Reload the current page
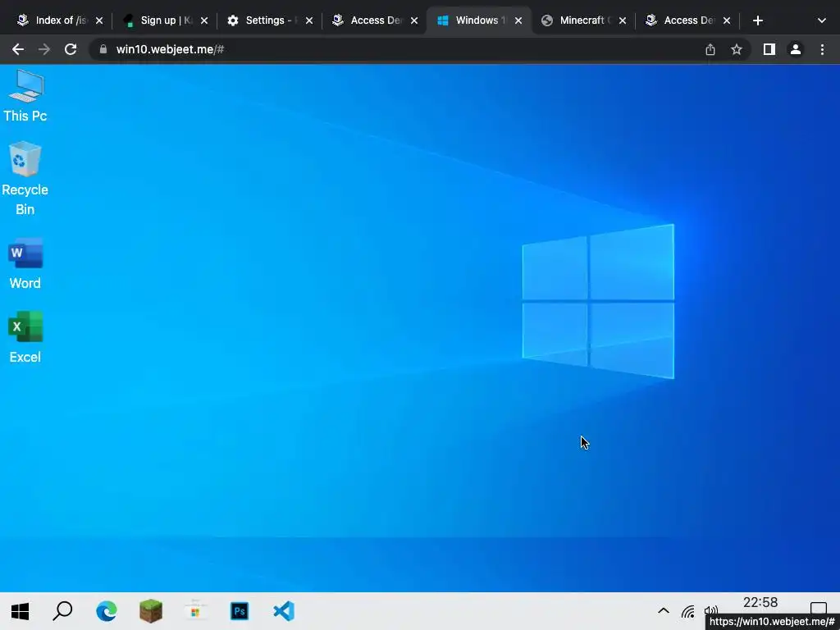 [x=71, y=49]
